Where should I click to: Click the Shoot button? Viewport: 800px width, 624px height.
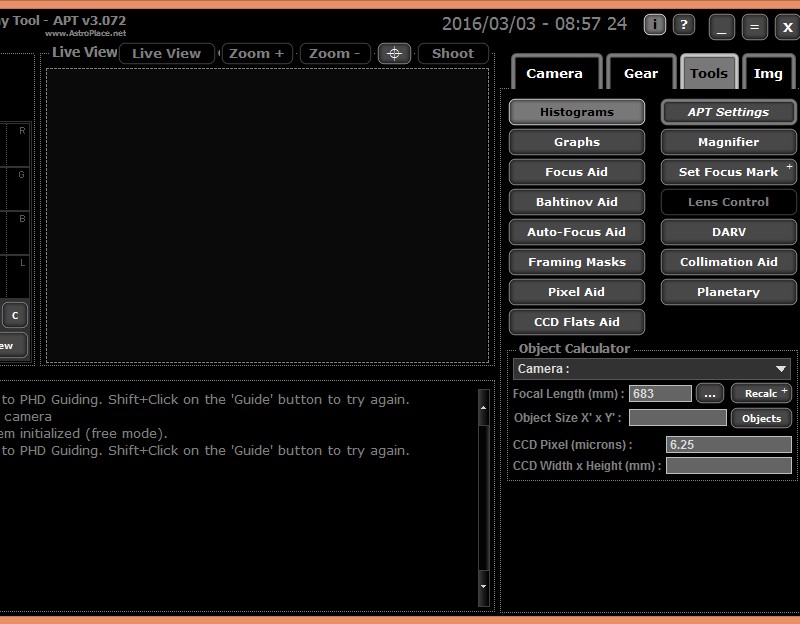coord(453,54)
